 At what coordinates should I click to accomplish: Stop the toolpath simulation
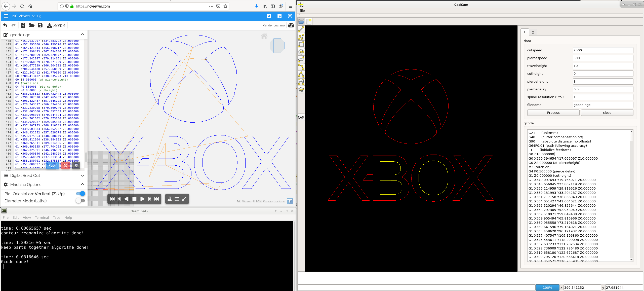(134, 199)
